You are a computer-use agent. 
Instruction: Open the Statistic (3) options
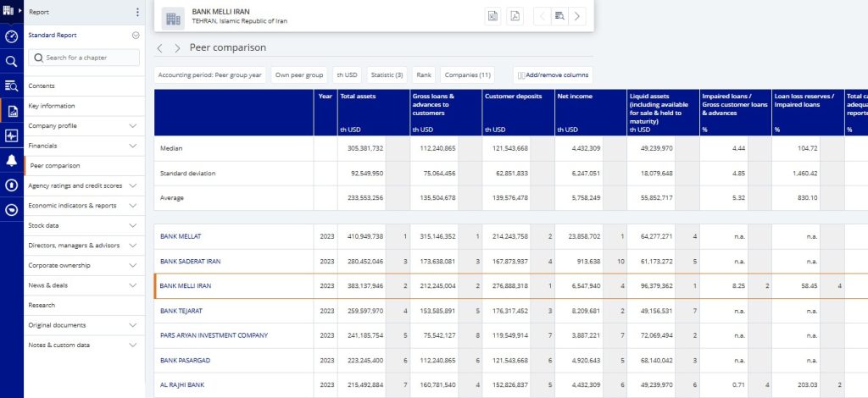[x=387, y=75]
